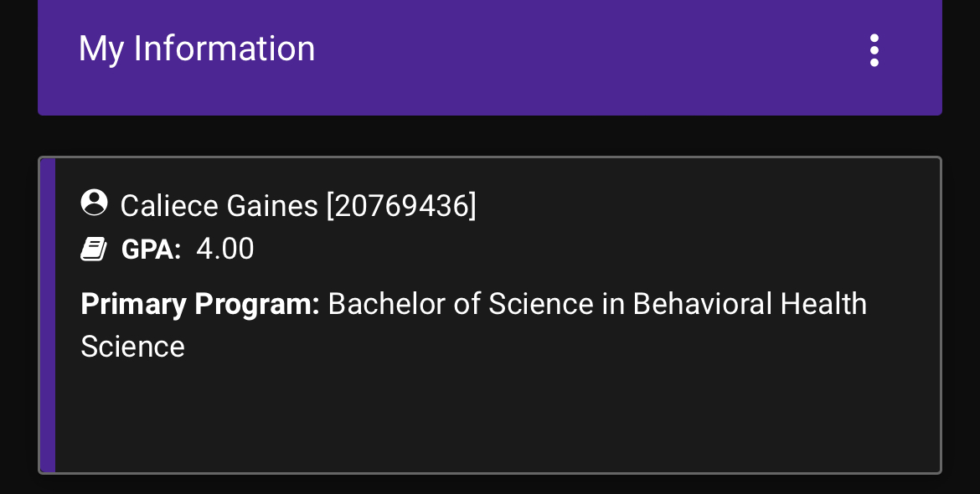
Task: Tap the user profile avatar icon
Action: pyautogui.click(x=95, y=203)
